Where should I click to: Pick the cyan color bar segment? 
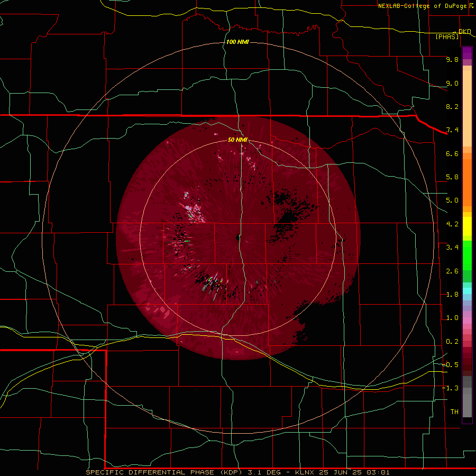[x=467, y=291]
